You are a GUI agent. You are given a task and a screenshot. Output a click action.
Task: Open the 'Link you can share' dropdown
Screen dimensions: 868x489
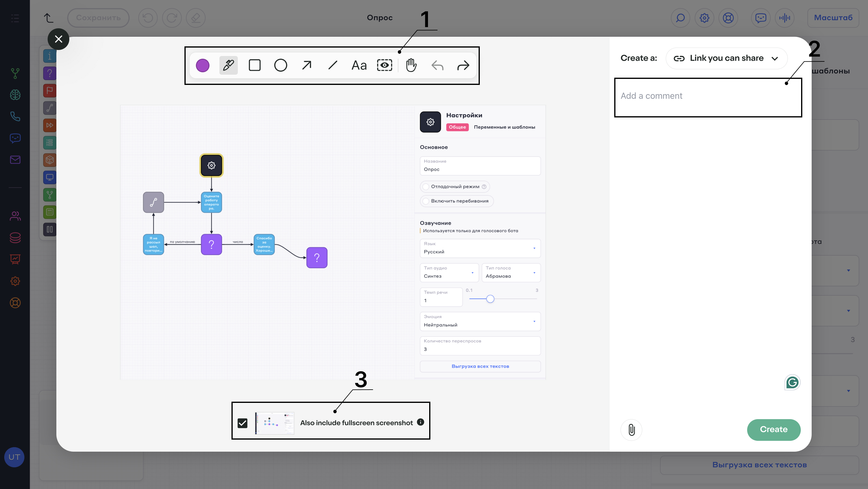(726, 58)
